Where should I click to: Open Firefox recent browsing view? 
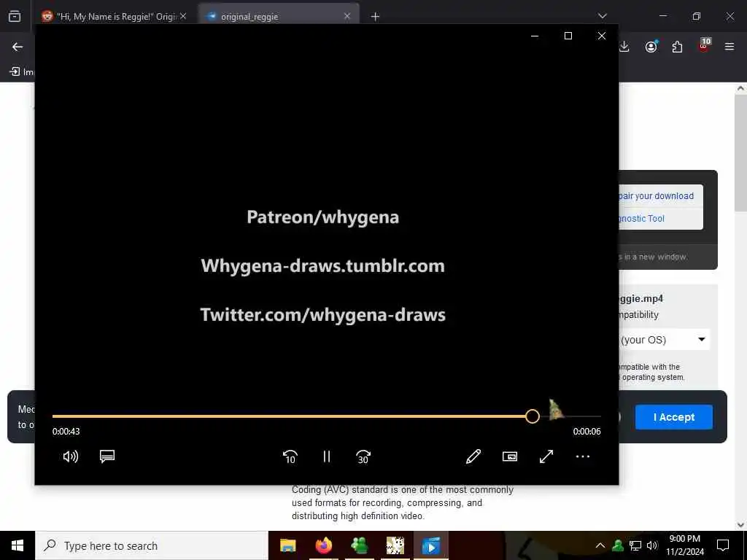pyautogui.click(x=15, y=17)
